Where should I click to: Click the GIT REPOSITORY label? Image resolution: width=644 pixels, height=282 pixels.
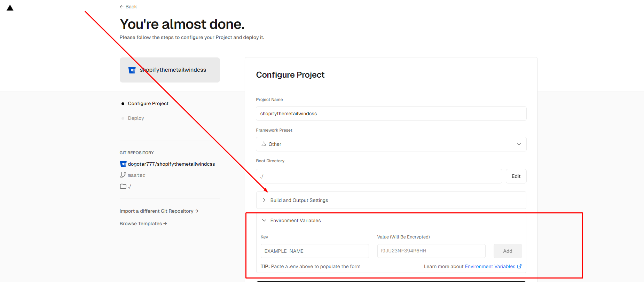coord(136,153)
